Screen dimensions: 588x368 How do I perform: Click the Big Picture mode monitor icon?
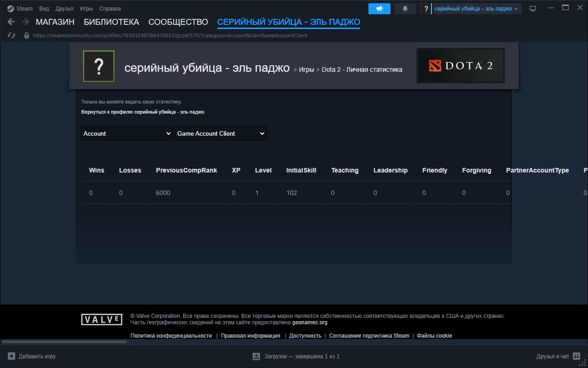point(533,9)
